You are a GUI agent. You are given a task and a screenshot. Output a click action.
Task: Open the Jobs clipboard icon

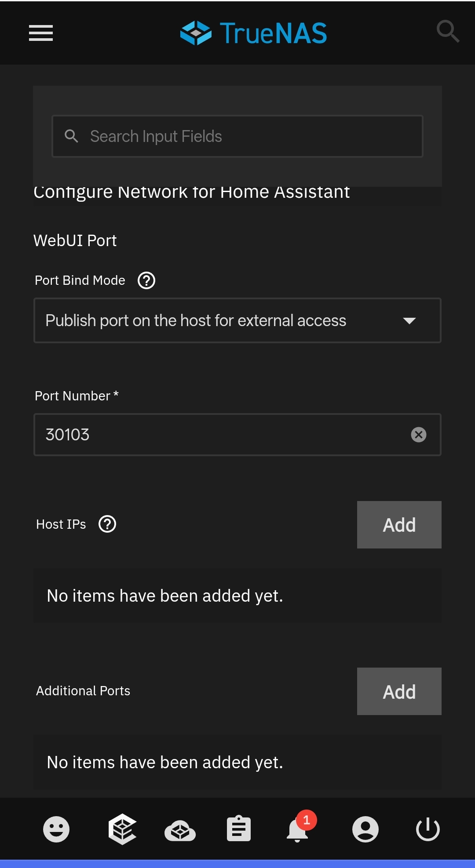pos(239,829)
